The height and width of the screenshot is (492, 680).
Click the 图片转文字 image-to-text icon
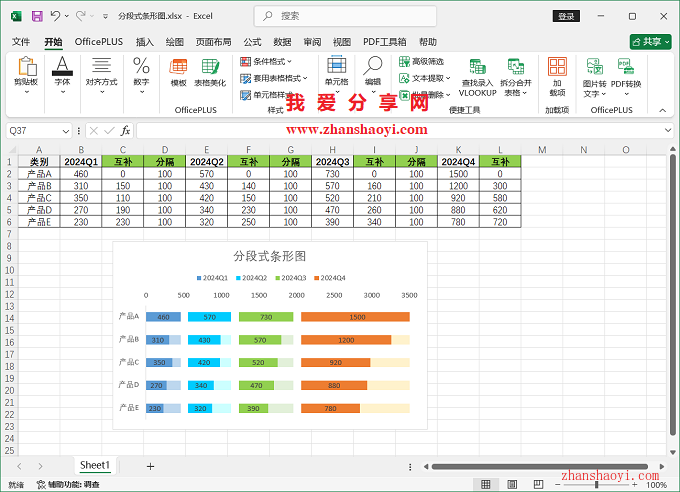tap(595, 75)
